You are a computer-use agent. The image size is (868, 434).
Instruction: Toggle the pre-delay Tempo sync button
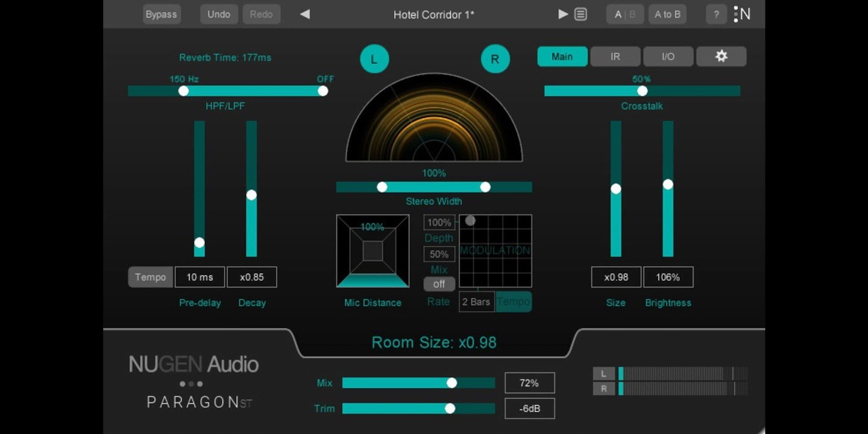click(x=150, y=277)
